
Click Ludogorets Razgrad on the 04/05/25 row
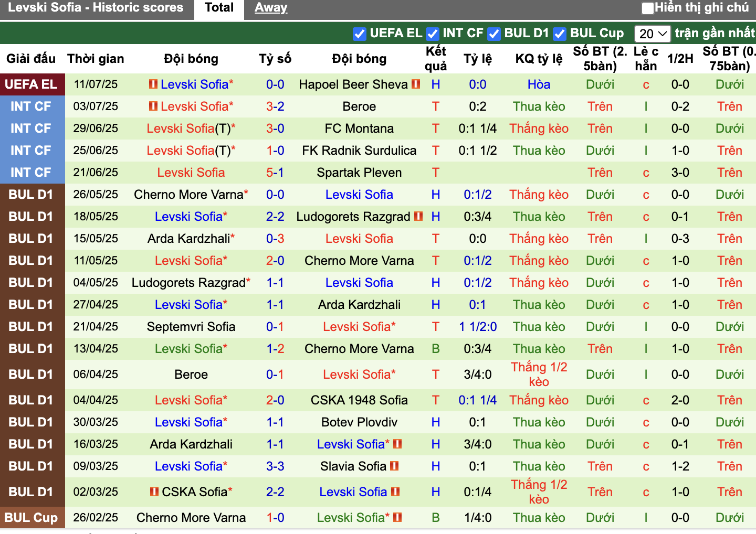pos(188,283)
